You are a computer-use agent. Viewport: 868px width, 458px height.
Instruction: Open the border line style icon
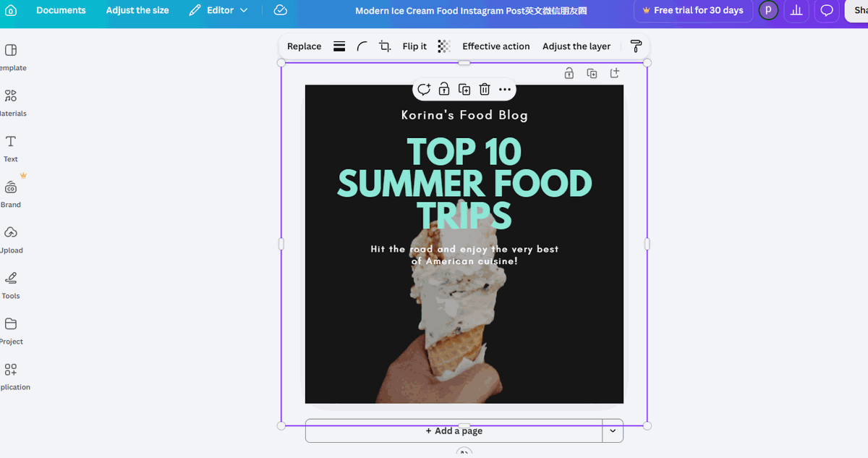[339, 46]
